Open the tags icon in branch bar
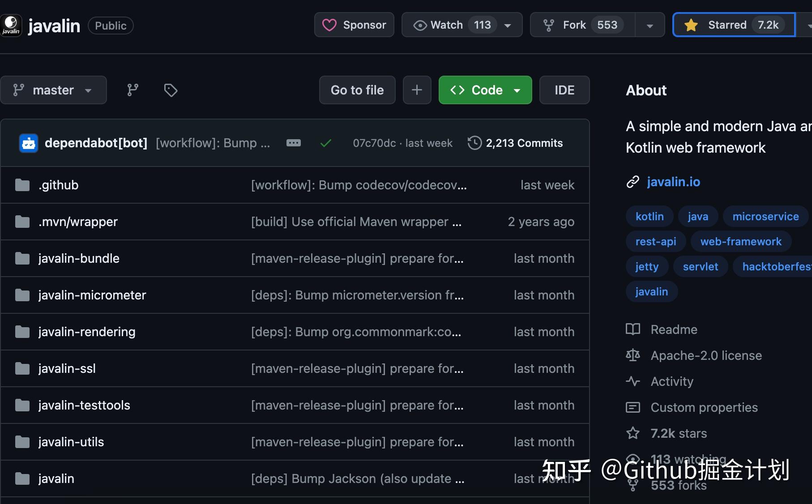 (170, 90)
